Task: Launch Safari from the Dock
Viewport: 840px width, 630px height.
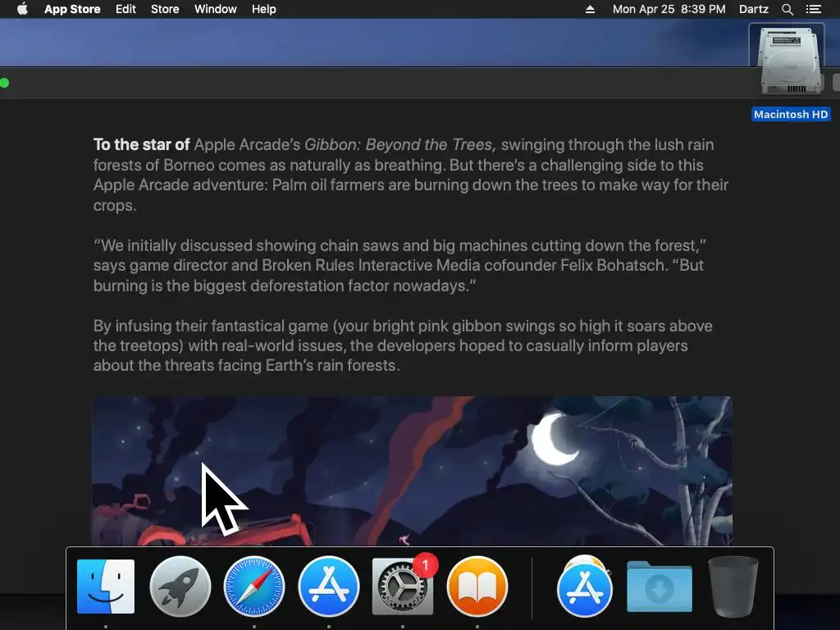Action: click(x=254, y=586)
